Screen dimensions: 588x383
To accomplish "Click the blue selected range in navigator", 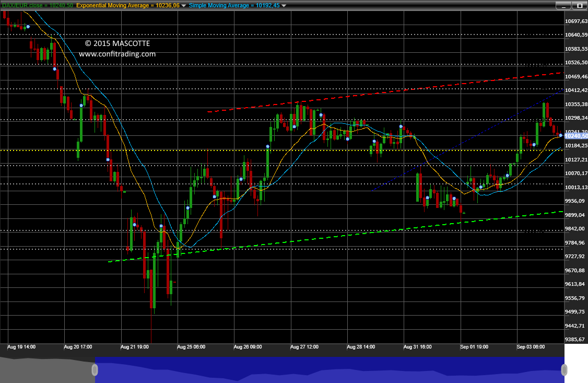I will coord(330,370).
